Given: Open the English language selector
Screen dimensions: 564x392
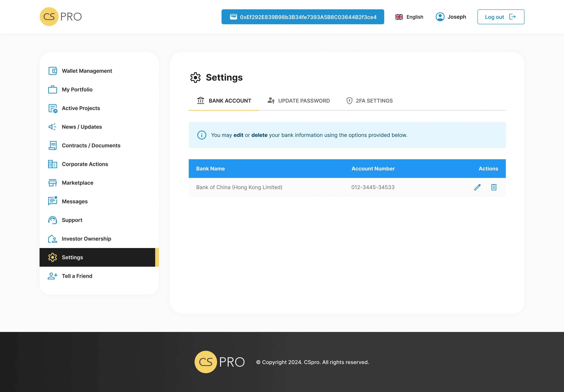Looking at the screenshot, I should [x=409, y=17].
